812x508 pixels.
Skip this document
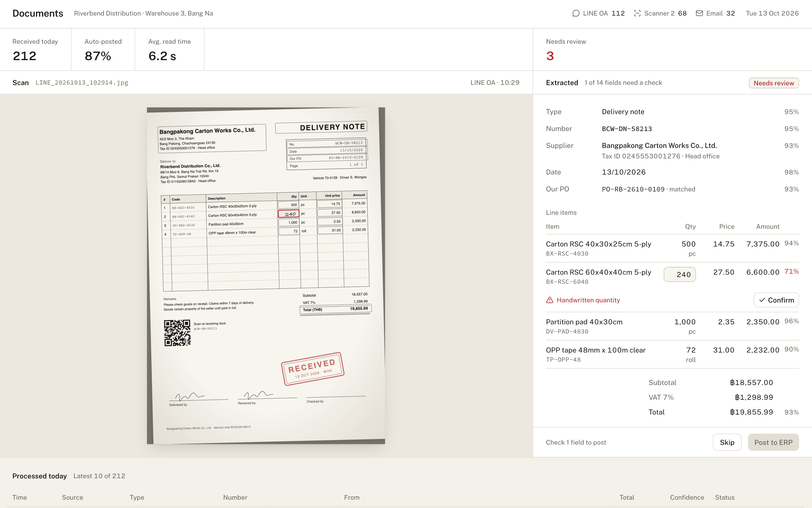[727, 442]
